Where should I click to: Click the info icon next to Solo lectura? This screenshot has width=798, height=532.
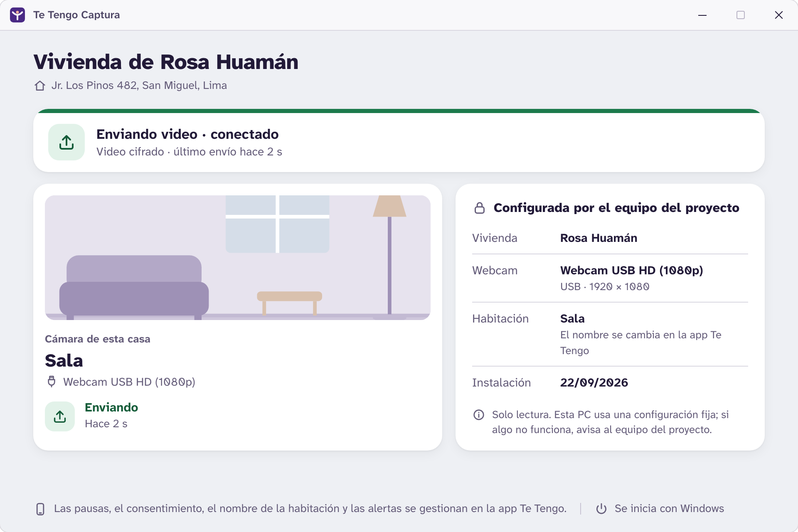(x=479, y=415)
